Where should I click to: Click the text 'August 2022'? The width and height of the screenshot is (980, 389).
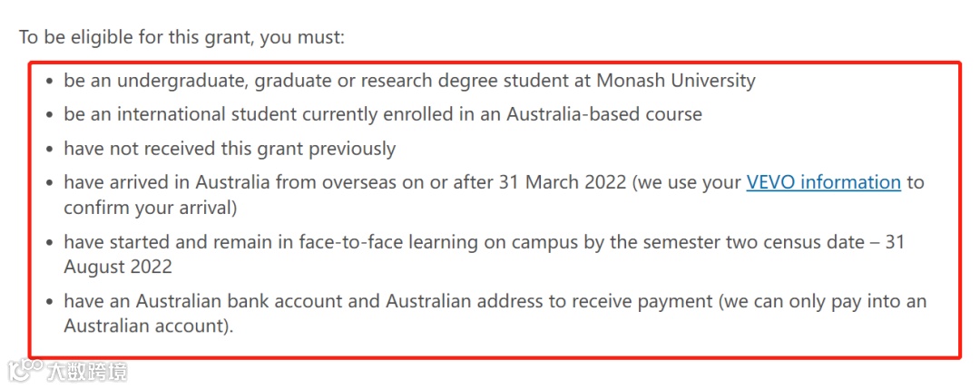pos(117,267)
